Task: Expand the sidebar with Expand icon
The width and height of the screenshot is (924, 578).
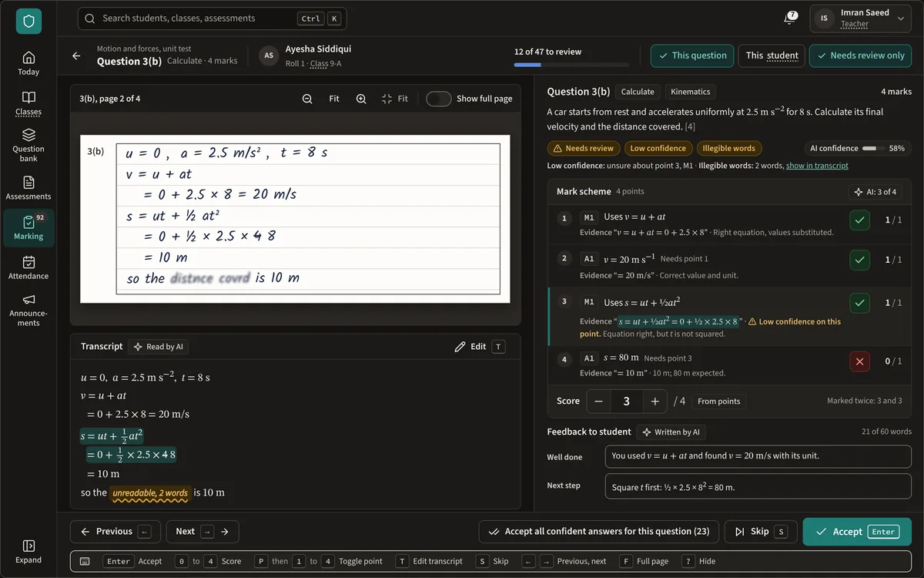Action: tap(28, 551)
